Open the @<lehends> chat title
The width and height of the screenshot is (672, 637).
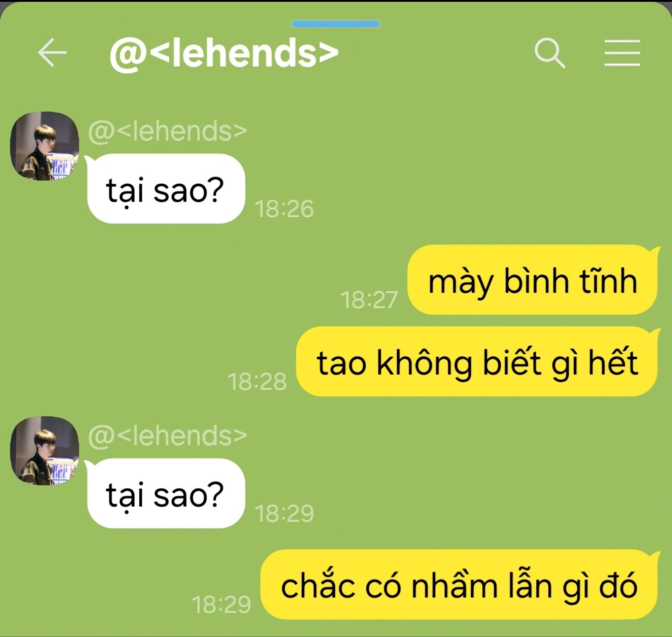224,53
